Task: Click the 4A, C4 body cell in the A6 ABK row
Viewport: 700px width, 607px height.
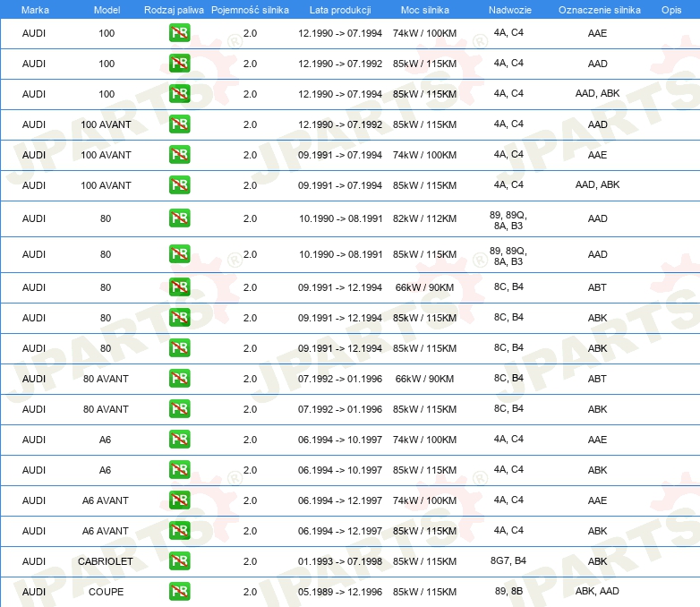Action: click(508, 469)
